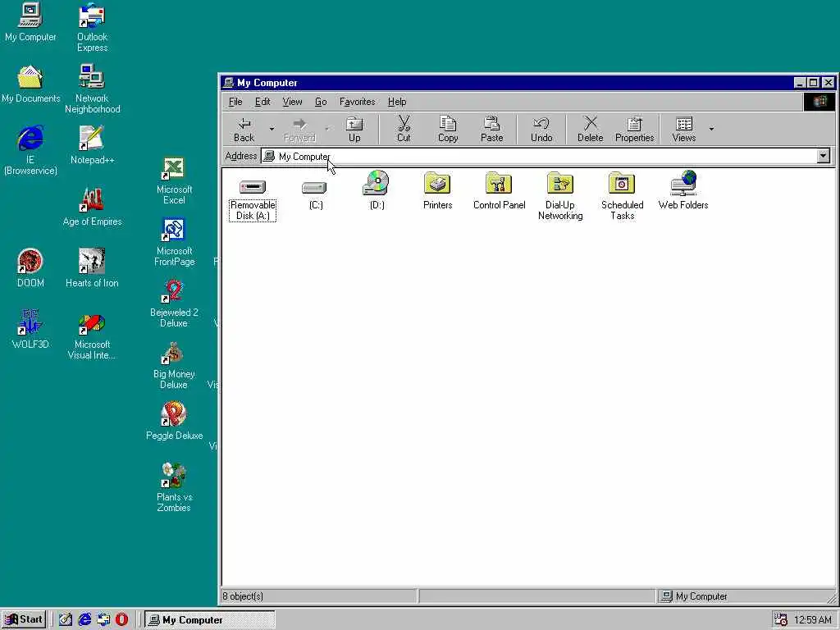The width and height of the screenshot is (840, 630).
Task: Click the Paste toolbar button
Action: 492,129
